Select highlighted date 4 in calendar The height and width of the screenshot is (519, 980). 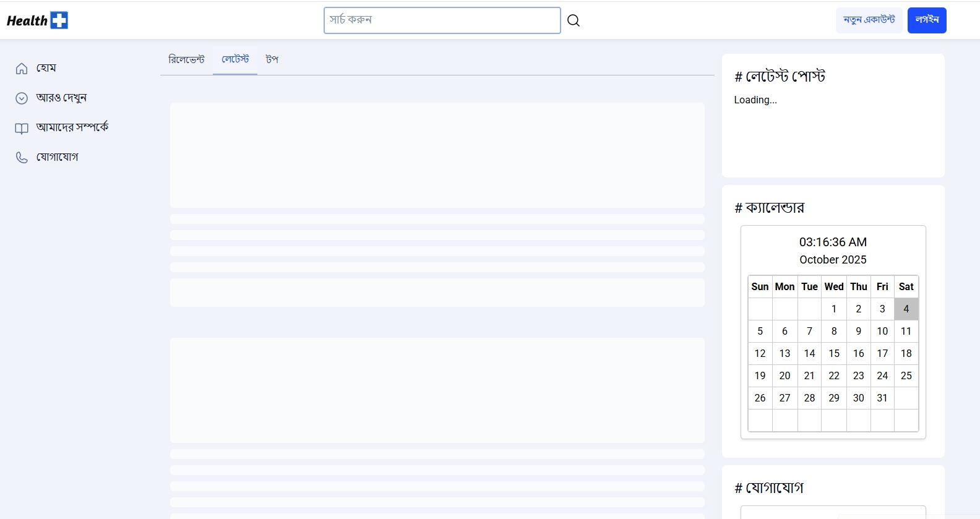[906, 309]
